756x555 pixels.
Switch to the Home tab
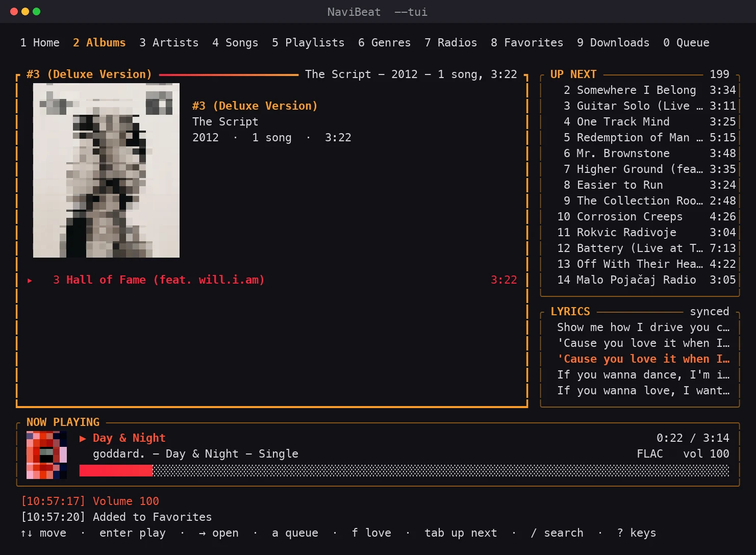(x=40, y=42)
